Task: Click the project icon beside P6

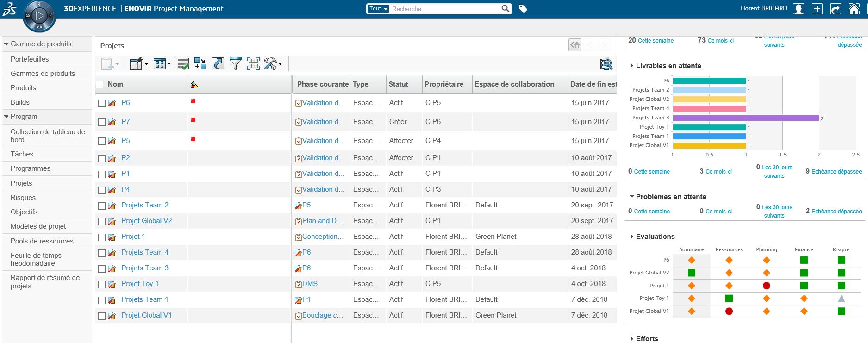Action: [112, 103]
